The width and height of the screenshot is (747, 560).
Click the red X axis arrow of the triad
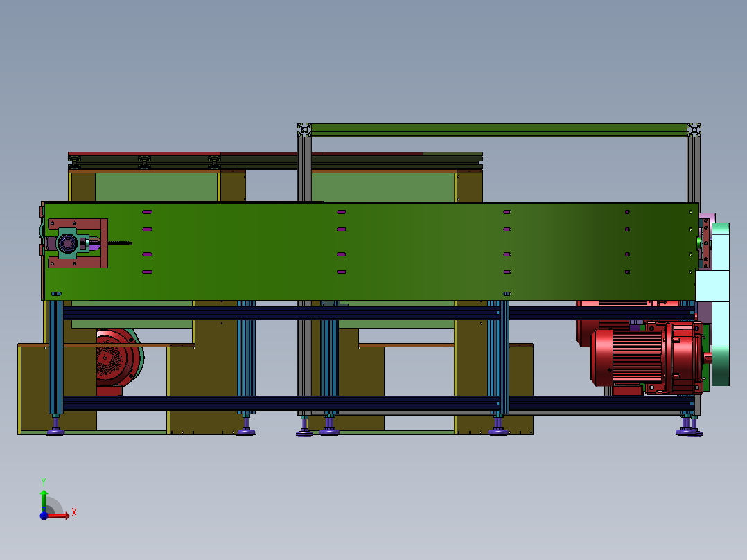point(61,516)
